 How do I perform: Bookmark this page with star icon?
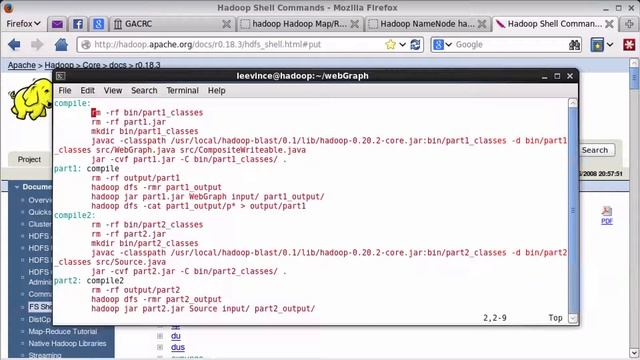point(390,44)
